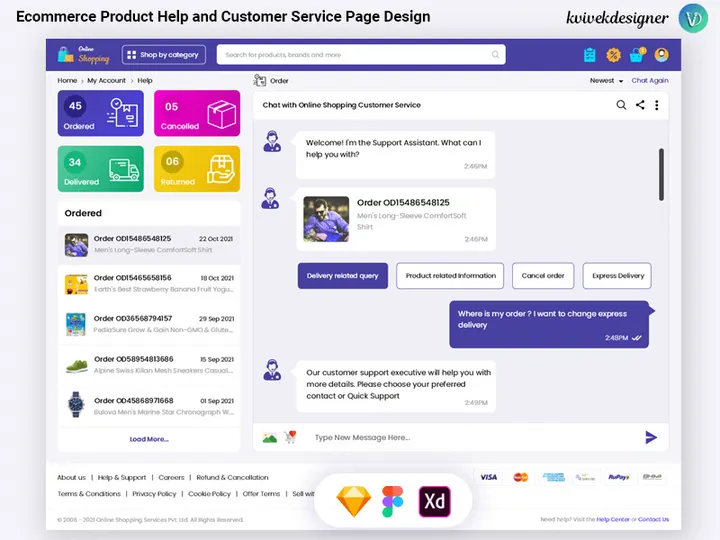Share the chat conversation

[x=640, y=105]
